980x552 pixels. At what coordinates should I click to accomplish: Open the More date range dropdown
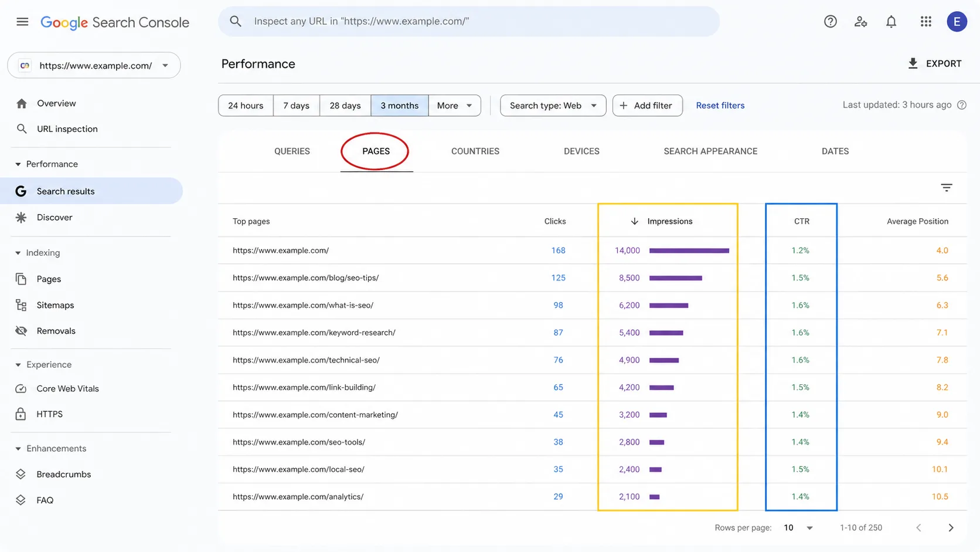454,106
